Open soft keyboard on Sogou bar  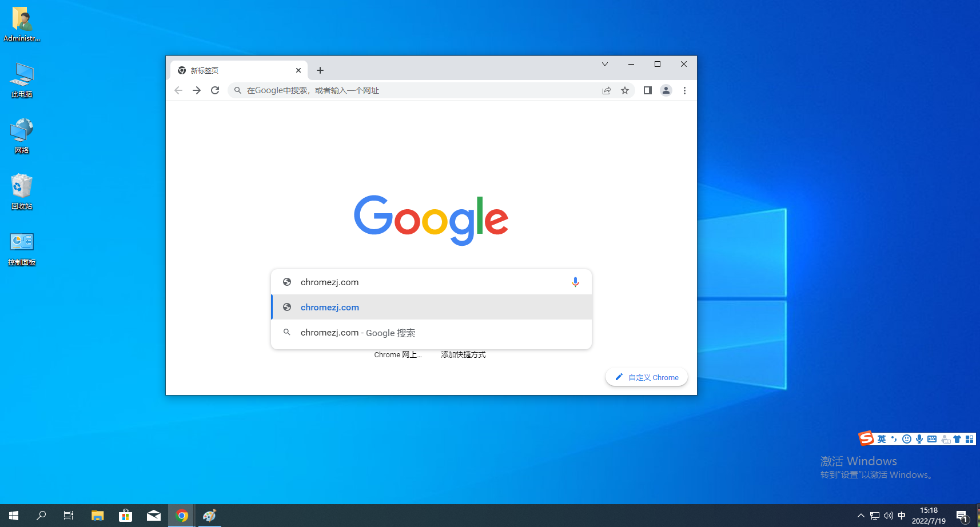point(932,439)
